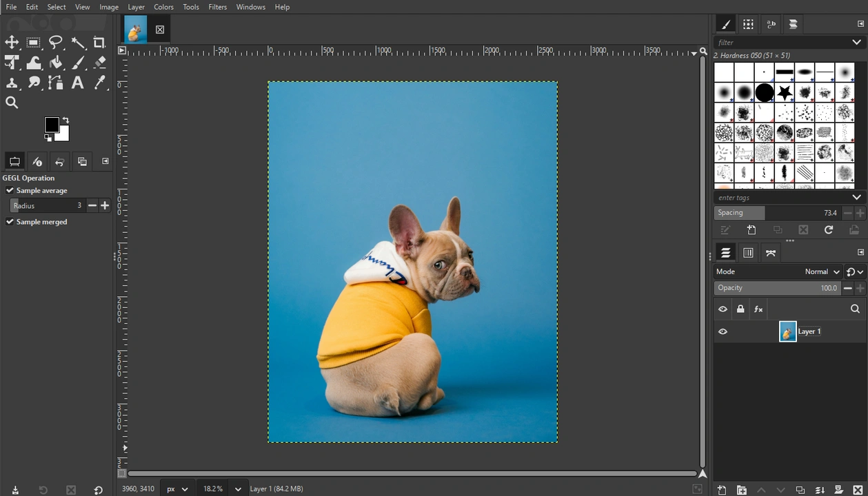
Task: Select the Crop tool
Action: tap(99, 43)
